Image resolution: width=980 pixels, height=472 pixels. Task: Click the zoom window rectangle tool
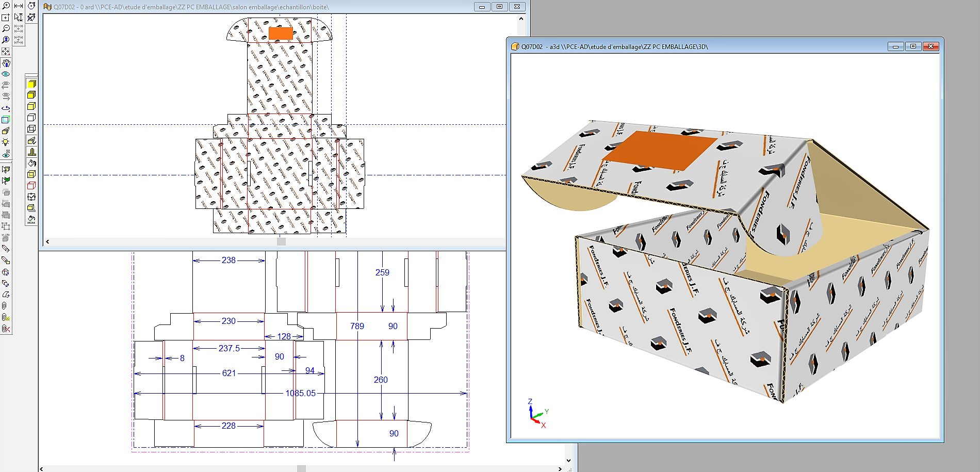point(6,17)
